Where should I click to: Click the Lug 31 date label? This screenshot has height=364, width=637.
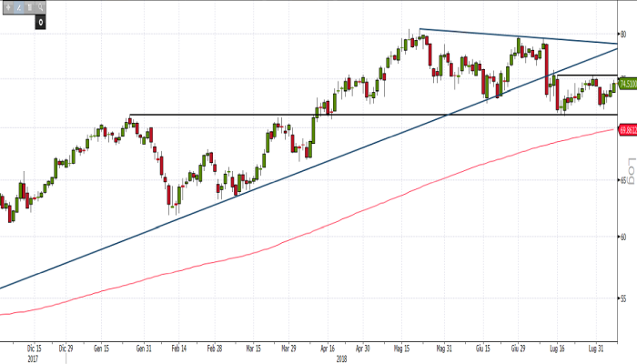(x=596, y=348)
